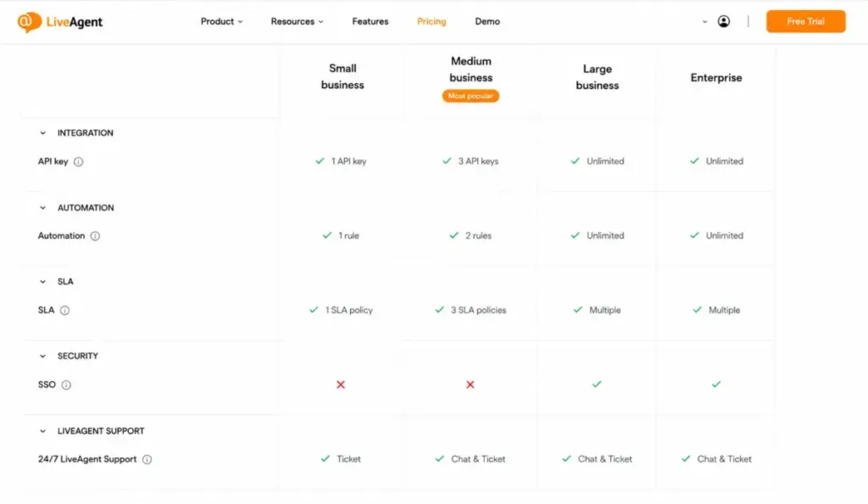Click Unlimited API key under Large business
This screenshot has height=504, width=868.
click(598, 162)
